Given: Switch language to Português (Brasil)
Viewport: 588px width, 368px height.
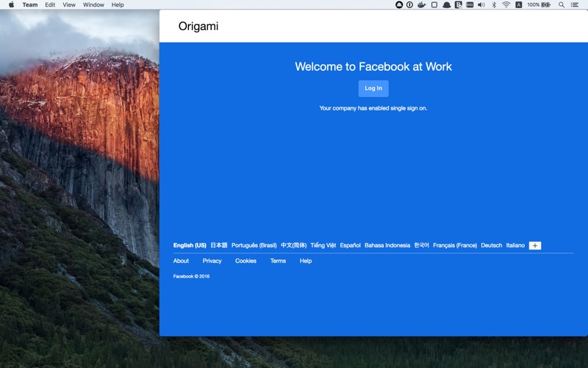Looking at the screenshot, I should coord(254,245).
